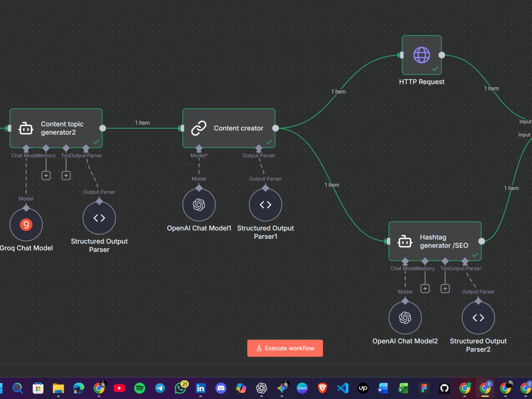Open YouTube from taskbar
This screenshot has height=399, width=532.
pyautogui.click(x=119, y=388)
